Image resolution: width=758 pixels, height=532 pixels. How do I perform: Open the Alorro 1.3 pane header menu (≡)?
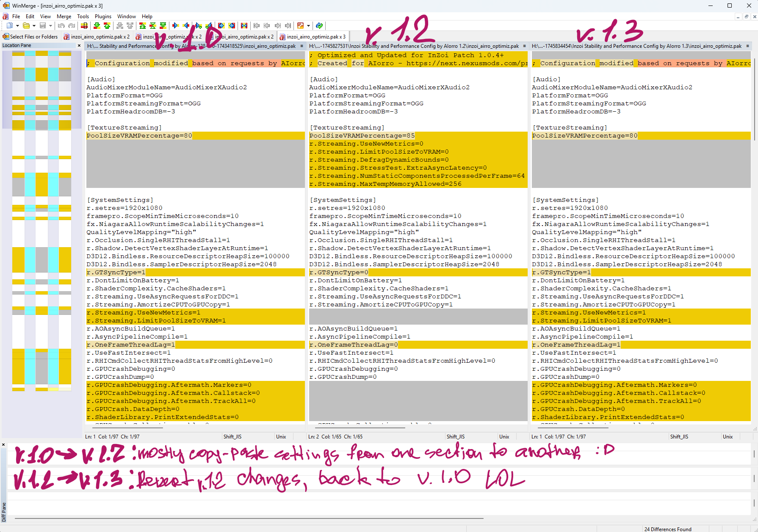(747, 46)
